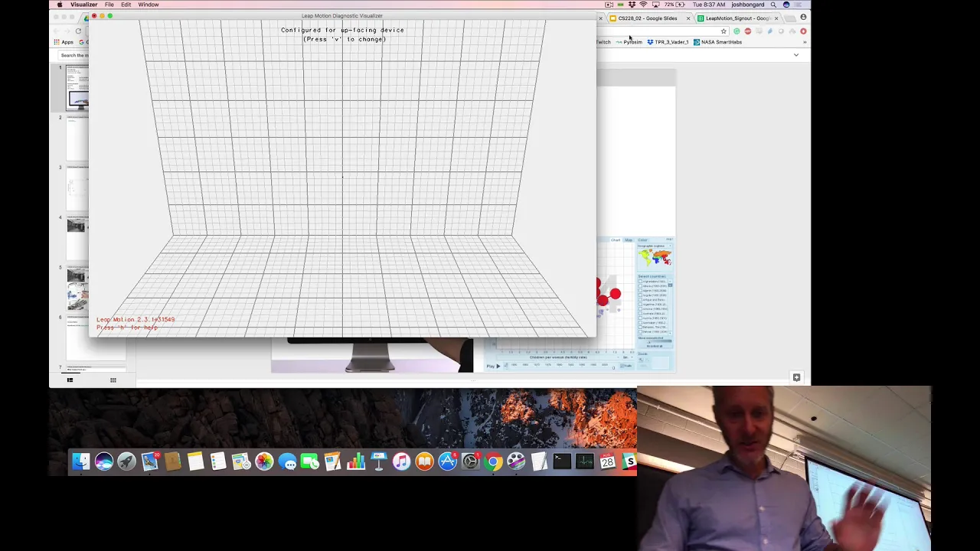The image size is (980, 551).
Task: Open Numbers chart icon in dock
Action: tap(356, 461)
